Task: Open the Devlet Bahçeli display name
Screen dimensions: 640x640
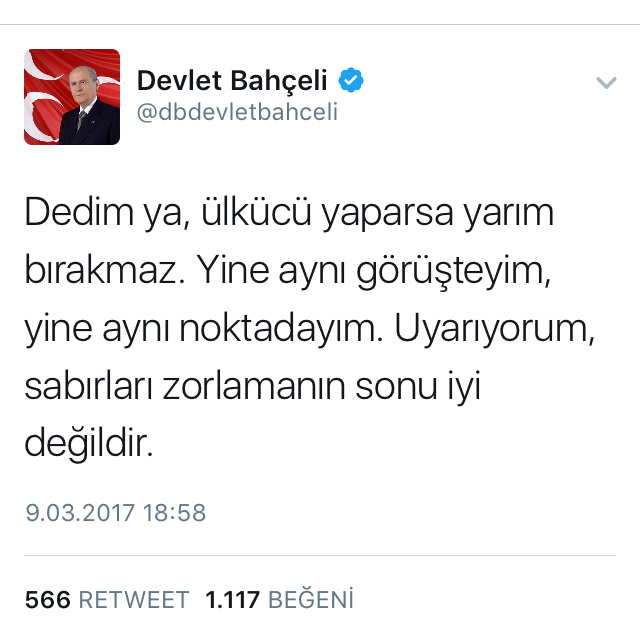Action: (232, 80)
